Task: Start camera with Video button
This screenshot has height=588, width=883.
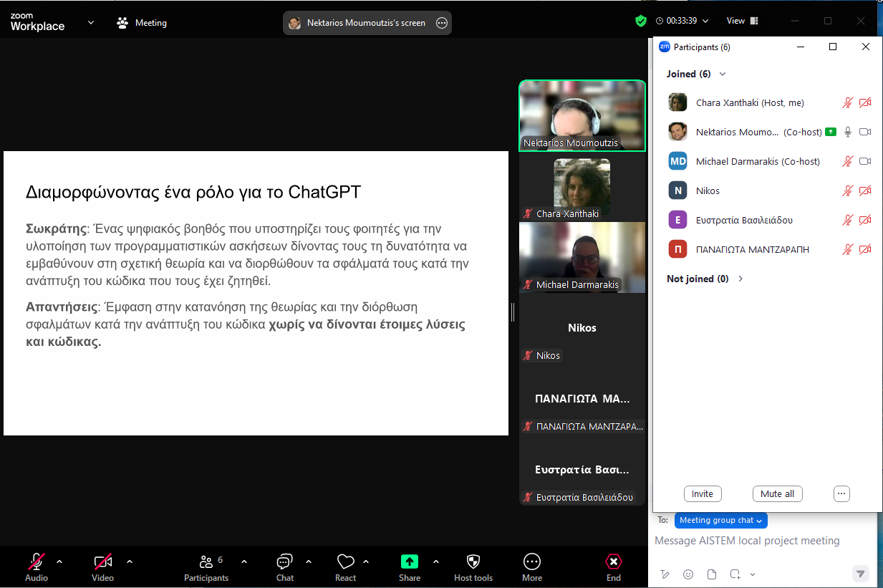Action: click(102, 562)
